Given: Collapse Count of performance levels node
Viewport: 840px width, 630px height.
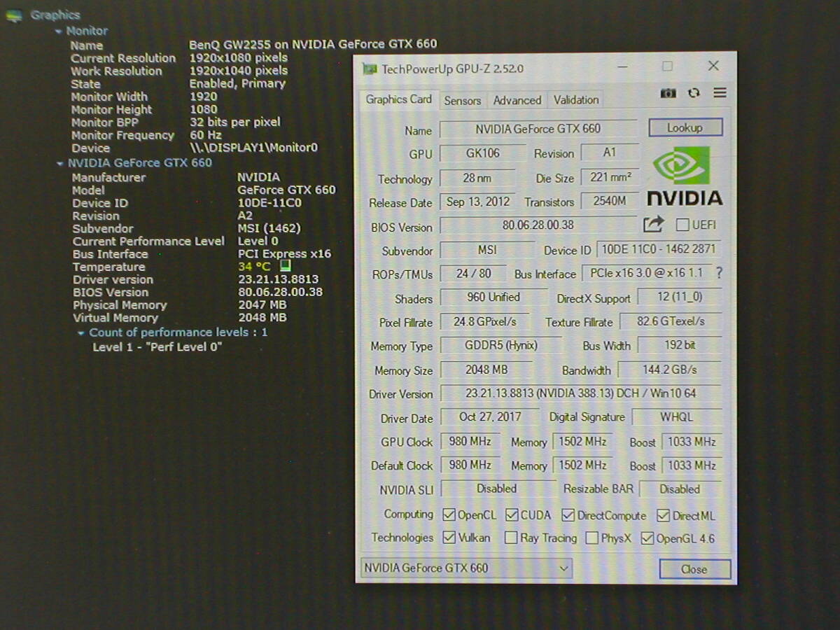Looking at the screenshot, I should tap(81, 333).
